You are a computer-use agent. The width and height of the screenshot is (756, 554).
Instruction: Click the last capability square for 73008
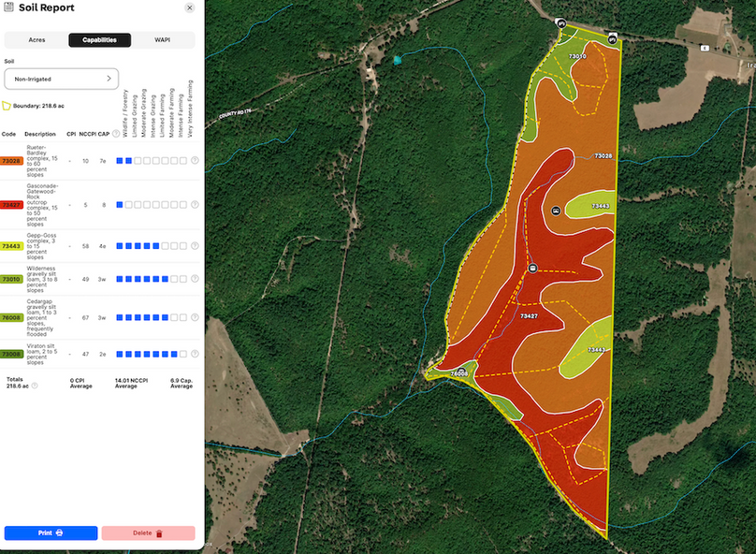pos(184,355)
